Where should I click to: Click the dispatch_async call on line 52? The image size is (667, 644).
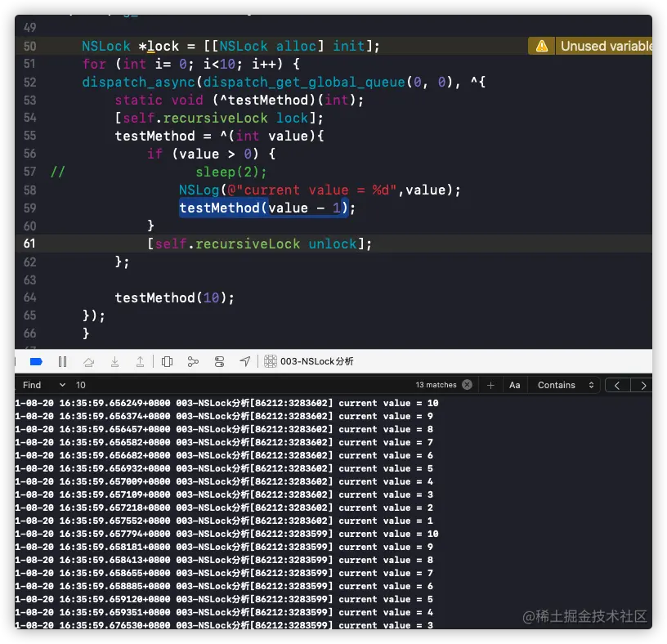pos(284,82)
